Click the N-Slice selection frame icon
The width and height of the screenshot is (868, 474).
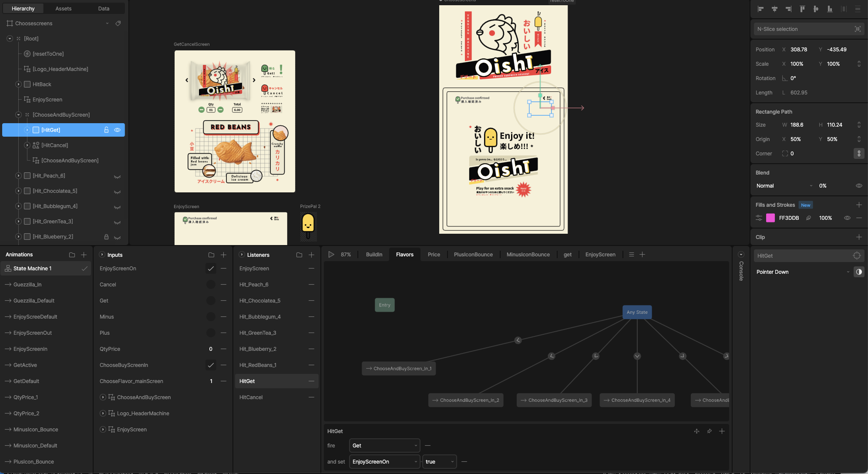coord(858,29)
